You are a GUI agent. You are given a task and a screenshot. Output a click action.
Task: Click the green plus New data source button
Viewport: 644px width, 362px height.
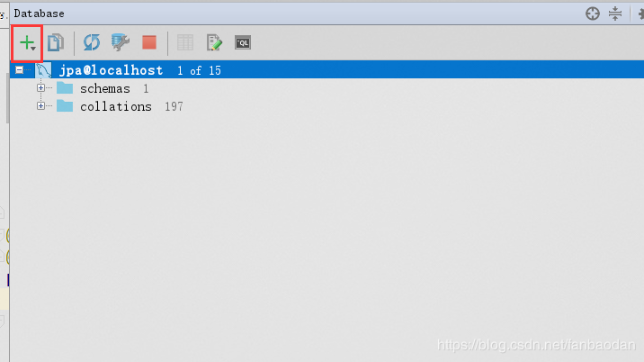point(28,43)
